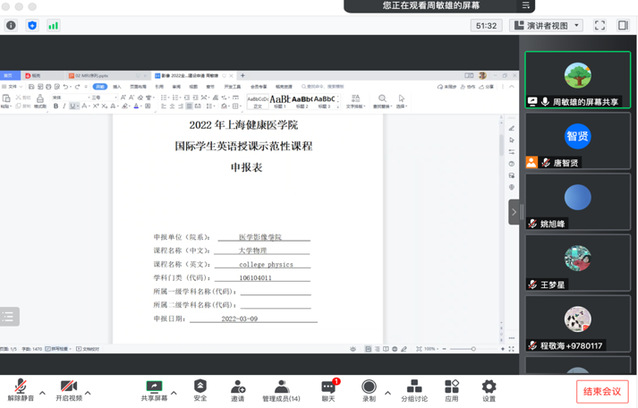The height and width of the screenshot is (408, 638).
Task: Open the 安全 security icon in the toolbar
Action: 200,390
